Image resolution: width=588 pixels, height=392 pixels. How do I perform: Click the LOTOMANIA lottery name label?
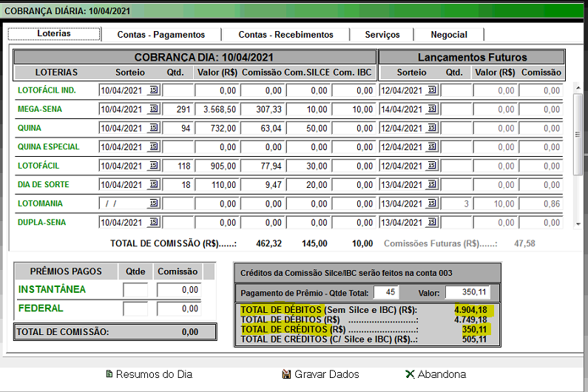(x=40, y=203)
